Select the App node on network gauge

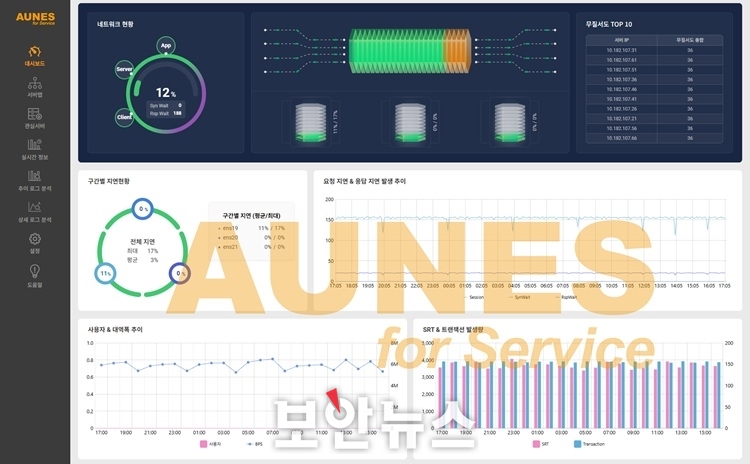166,45
